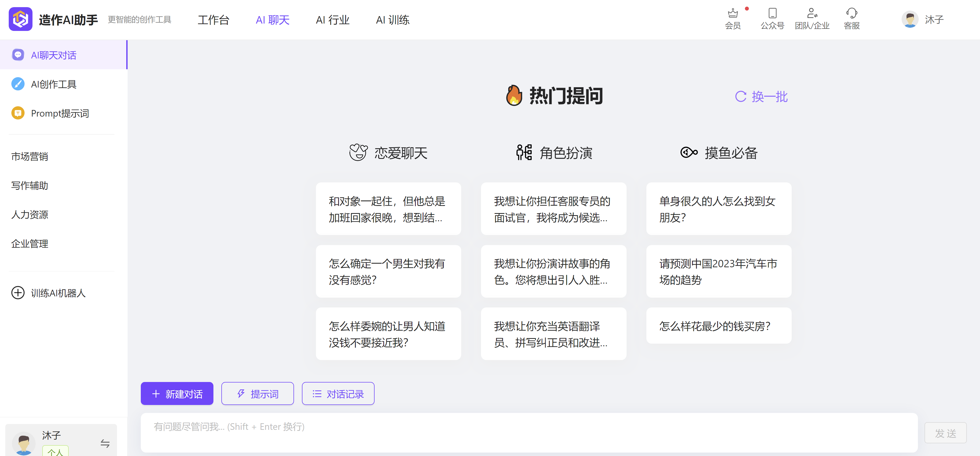Pick the question 怎么确定一个男生对我有没有感觉
This screenshot has height=456, width=980.
pyautogui.click(x=388, y=271)
